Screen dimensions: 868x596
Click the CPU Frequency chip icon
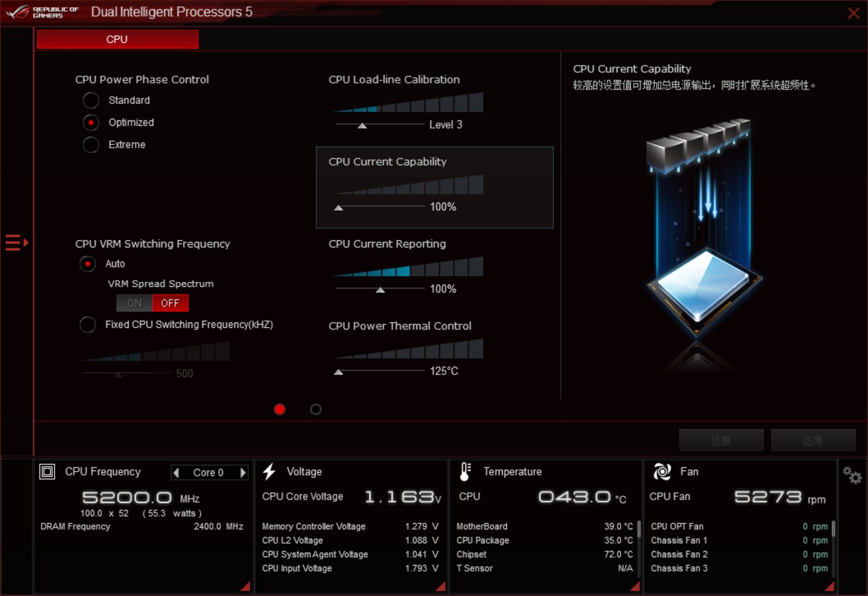coord(47,472)
